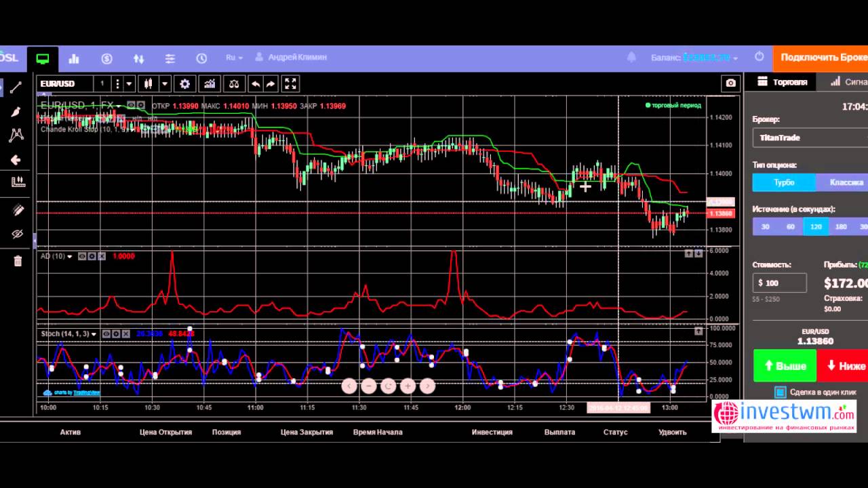Image resolution: width=868 pixels, height=488 pixels.
Task: Expand the Stoch (14, 1, 3) dropdown
Action: point(94,334)
